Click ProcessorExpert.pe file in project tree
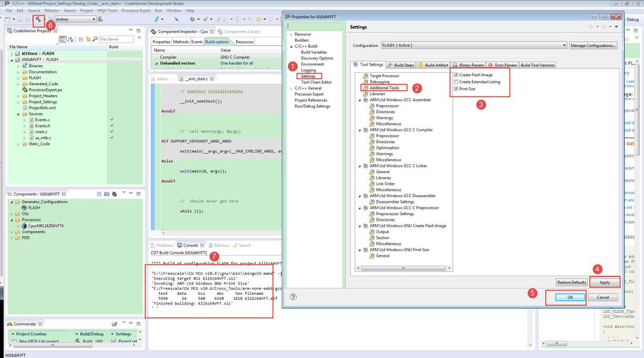644x358 pixels. coord(45,89)
